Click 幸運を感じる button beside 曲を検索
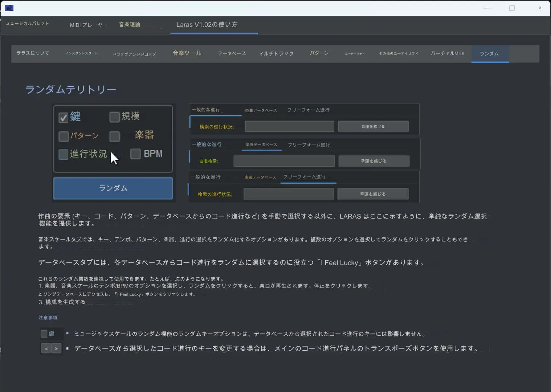The width and height of the screenshot is (551, 392). [x=374, y=161]
